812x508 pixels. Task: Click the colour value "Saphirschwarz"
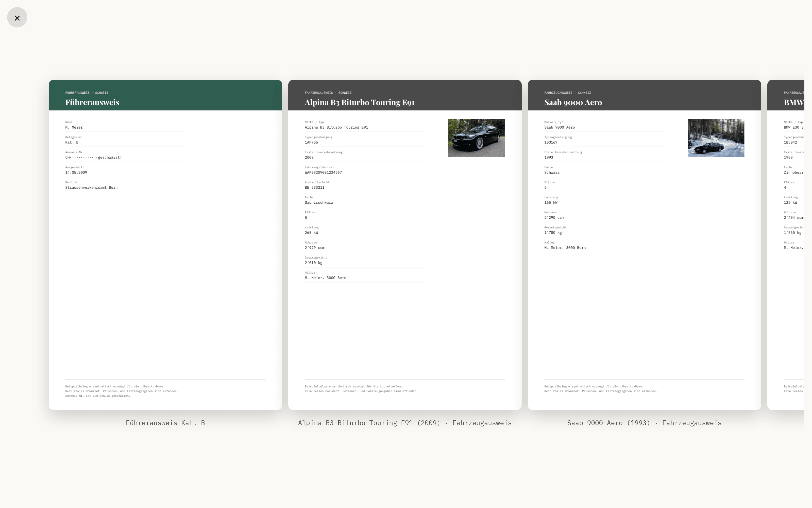[x=319, y=203]
